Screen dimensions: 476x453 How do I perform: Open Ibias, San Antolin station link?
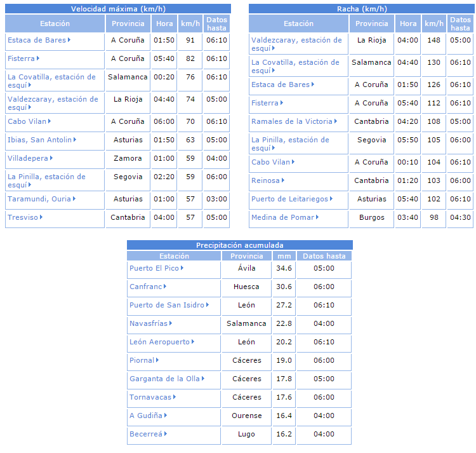pos(39,140)
